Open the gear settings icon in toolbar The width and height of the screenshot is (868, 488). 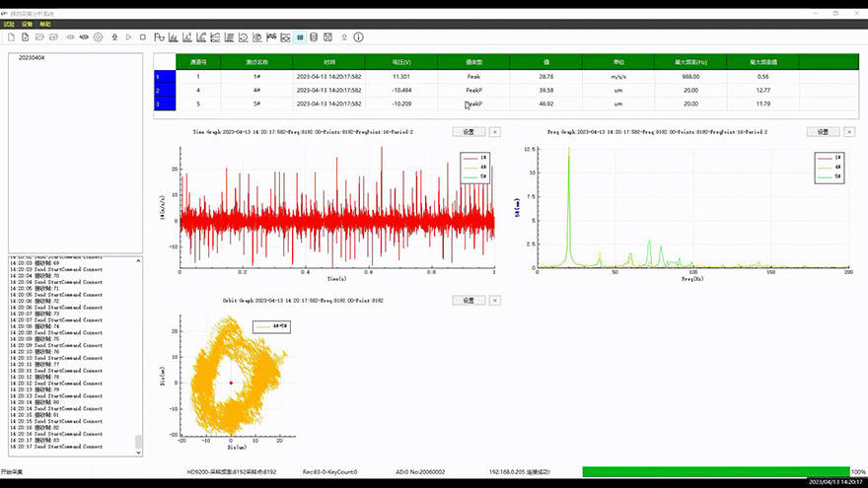pyautogui.click(x=98, y=36)
